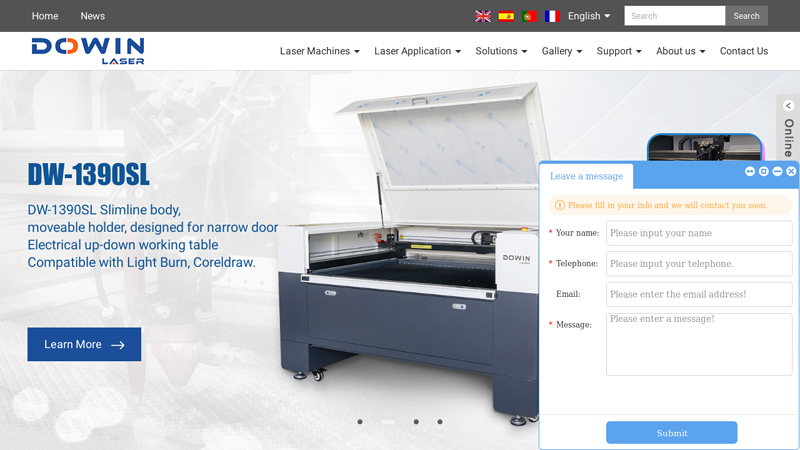Screen dimensions: 800x450
Task: Expand the Support menu
Action: click(x=619, y=51)
